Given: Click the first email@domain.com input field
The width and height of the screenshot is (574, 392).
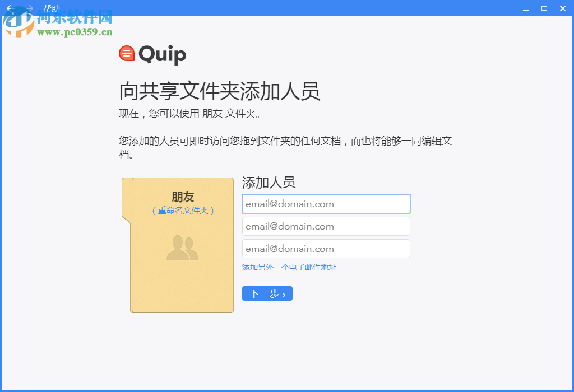Looking at the screenshot, I should [326, 204].
